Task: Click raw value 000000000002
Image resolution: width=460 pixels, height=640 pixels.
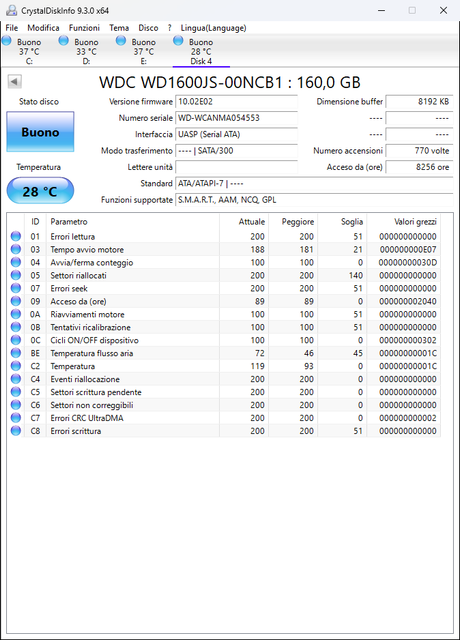Action: [x=408, y=418]
